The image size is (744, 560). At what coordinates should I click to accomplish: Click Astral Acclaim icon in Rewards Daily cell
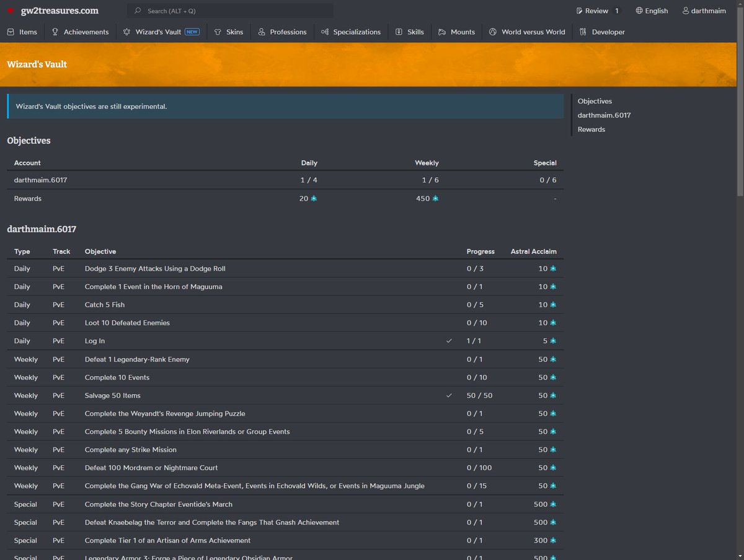314,198
